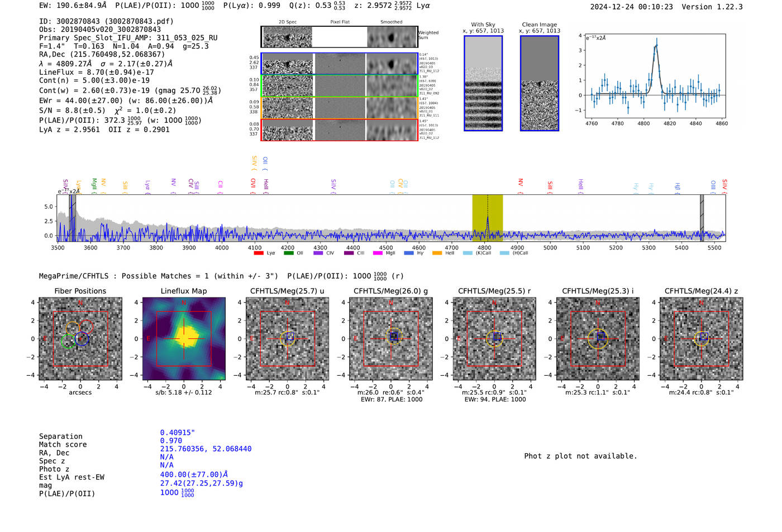Click the timestamp 2024-12-24 00:10:23
Screen dimensions: 782x532
tap(632, 7)
